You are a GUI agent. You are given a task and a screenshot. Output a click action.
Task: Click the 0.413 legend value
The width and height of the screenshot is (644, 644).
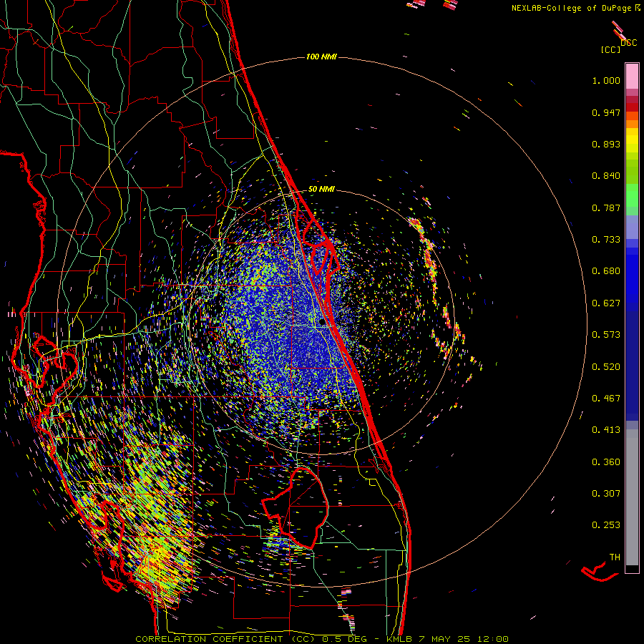click(606, 430)
